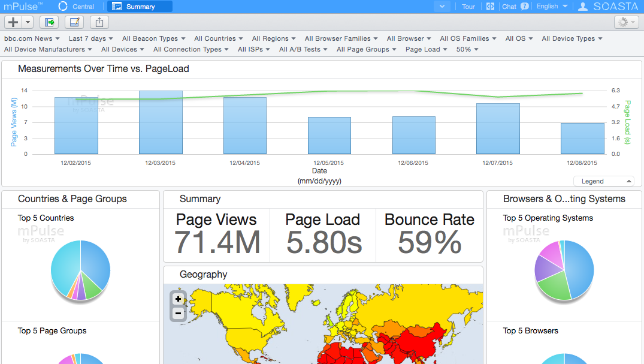Expand All Beacon Types filter
The width and height of the screenshot is (644, 364).
(153, 38)
